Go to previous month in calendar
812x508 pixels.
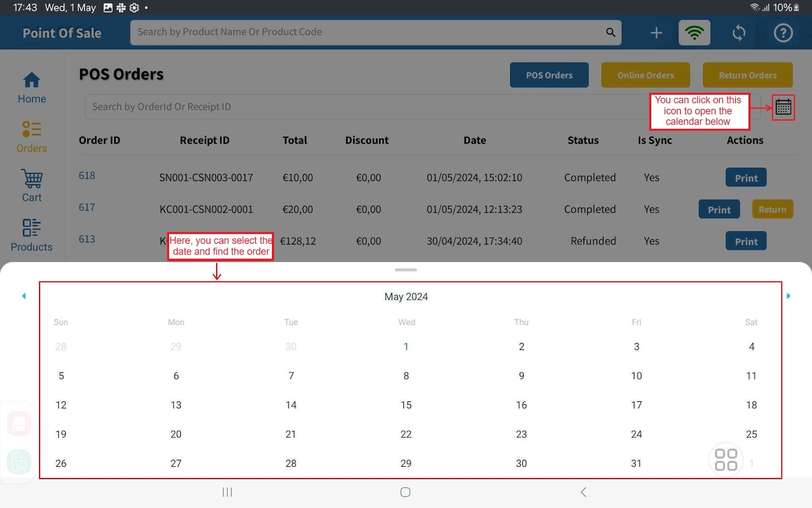point(24,296)
